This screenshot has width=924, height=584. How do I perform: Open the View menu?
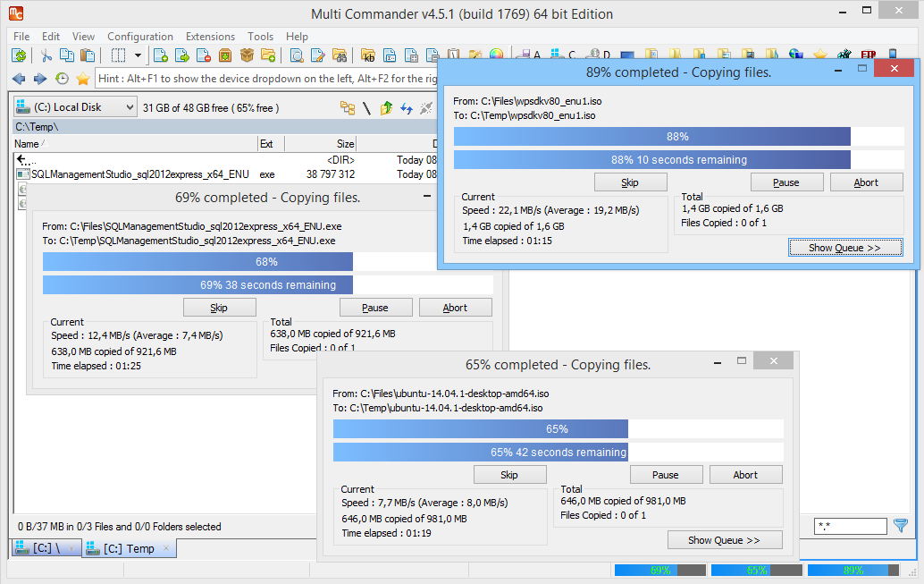(x=83, y=37)
